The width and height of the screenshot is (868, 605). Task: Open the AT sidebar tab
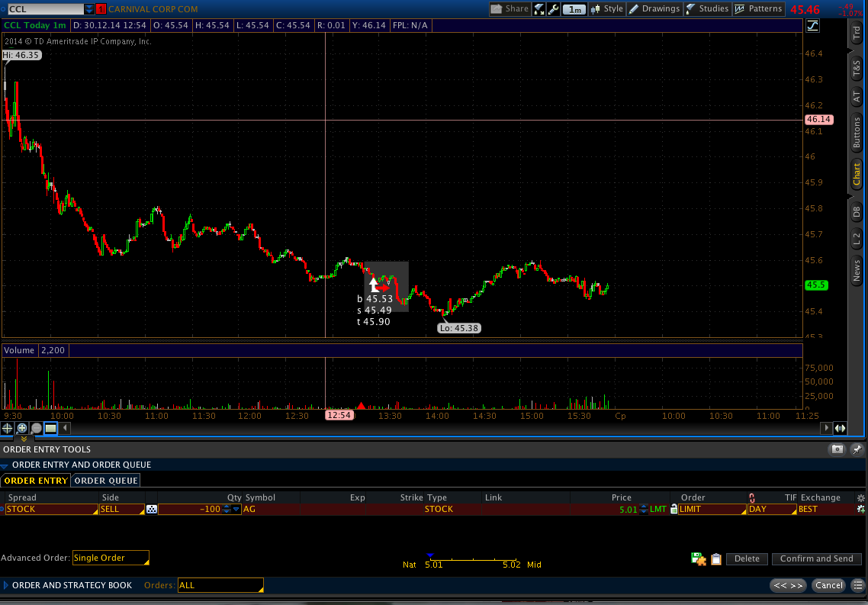click(857, 97)
